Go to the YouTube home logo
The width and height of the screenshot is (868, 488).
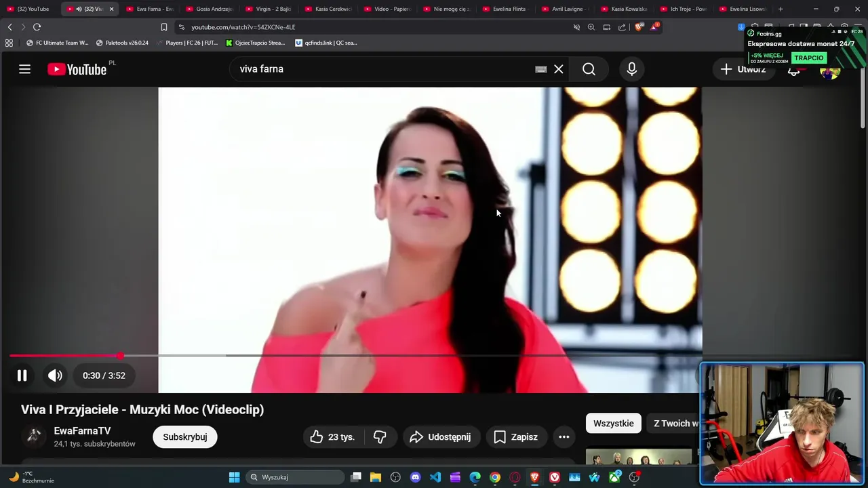pyautogui.click(x=77, y=69)
